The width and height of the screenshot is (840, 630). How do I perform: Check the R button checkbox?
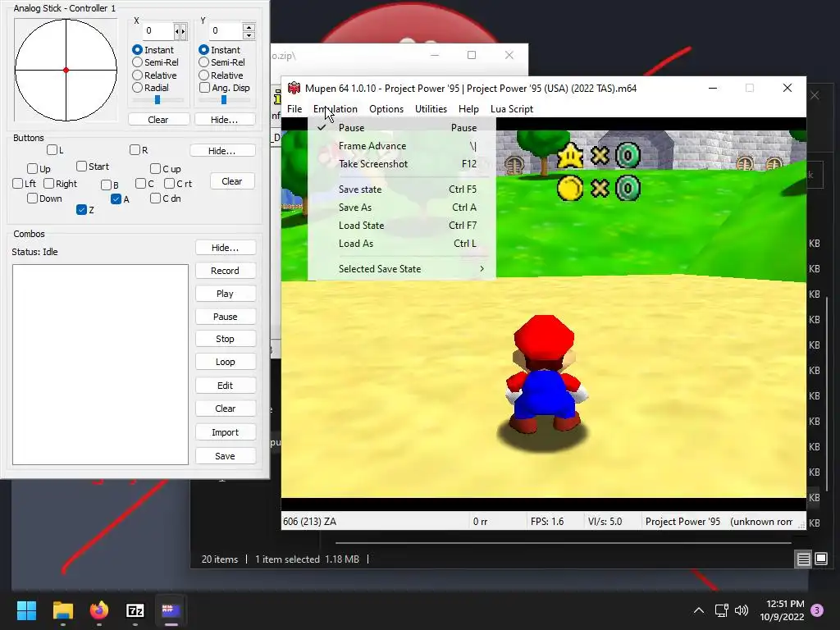click(135, 149)
